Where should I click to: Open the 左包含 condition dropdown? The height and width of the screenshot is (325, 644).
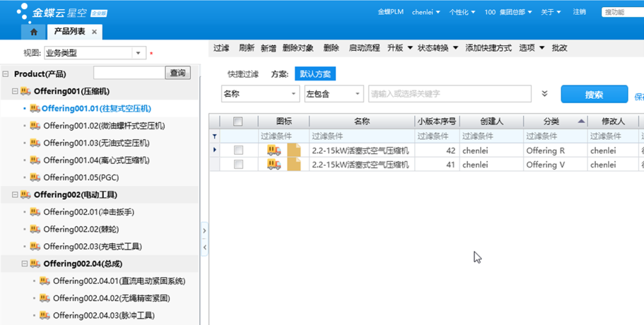(x=357, y=94)
